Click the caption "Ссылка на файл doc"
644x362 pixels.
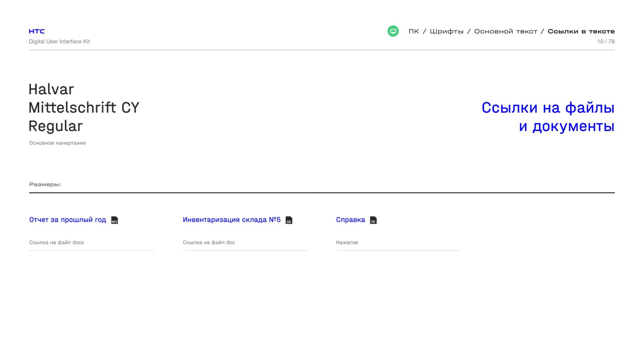(x=209, y=243)
